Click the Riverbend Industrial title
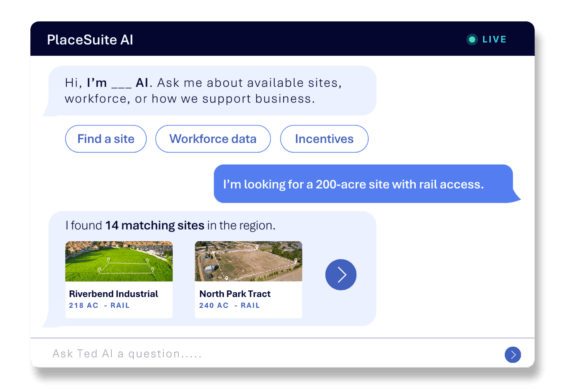The image size is (565, 389). (x=114, y=294)
